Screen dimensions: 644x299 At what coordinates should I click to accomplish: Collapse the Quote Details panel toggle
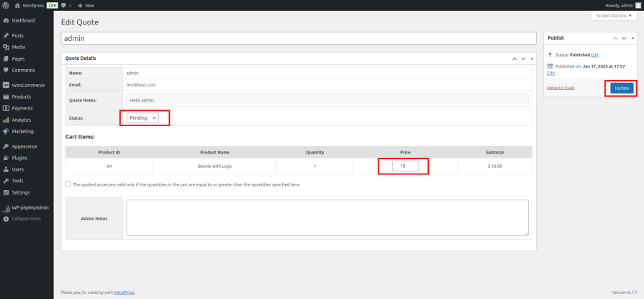tap(532, 58)
